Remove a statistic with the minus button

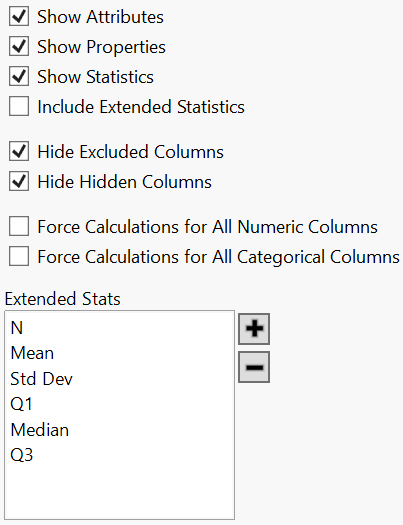coord(254,367)
